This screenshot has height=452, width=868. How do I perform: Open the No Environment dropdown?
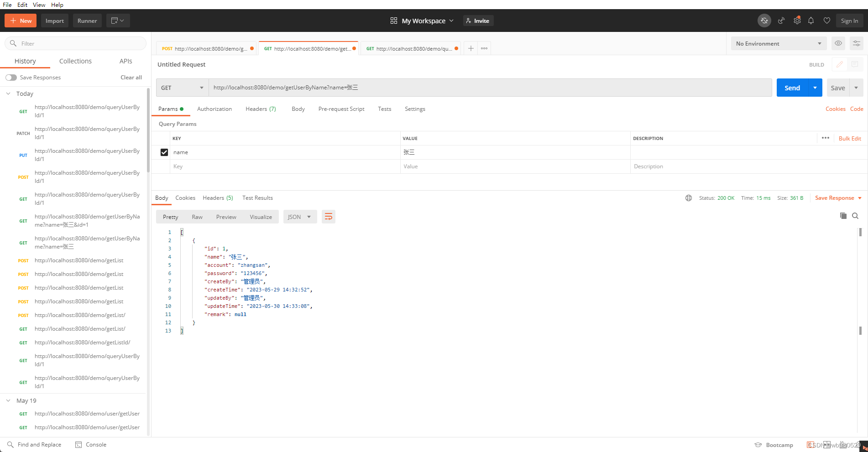pos(779,43)
